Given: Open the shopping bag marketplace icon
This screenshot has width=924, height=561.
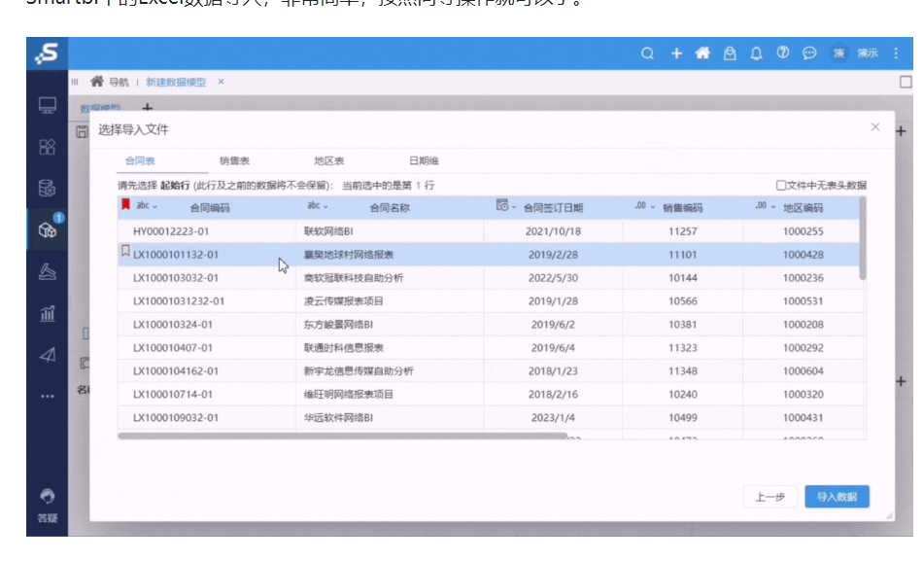Looking at the screenshot, I should pyautogui.click(x=730, y=53).
